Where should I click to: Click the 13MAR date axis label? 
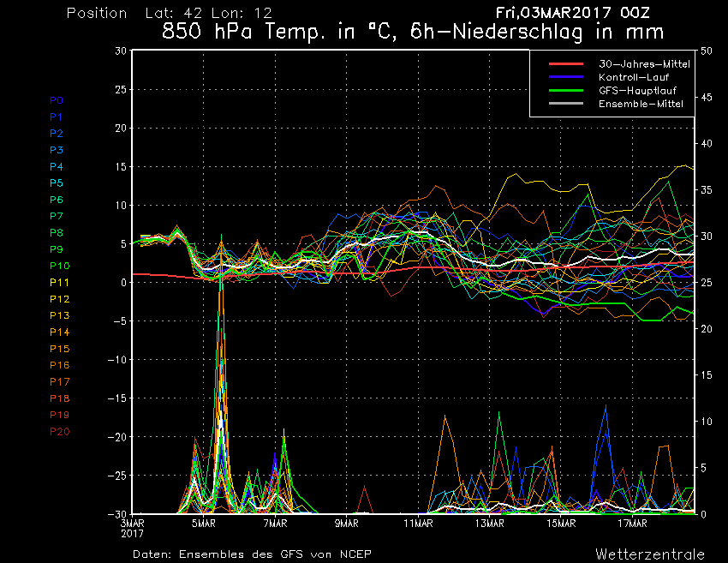click(490, 524)
